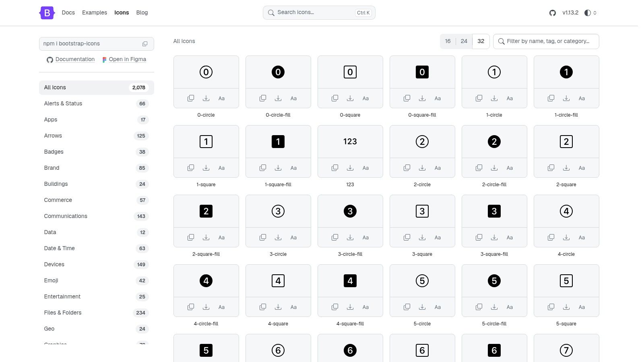Download the 0-circle-fill icon
The width and height of the screenshot is (644, 362).
click(x=278, y=98)
